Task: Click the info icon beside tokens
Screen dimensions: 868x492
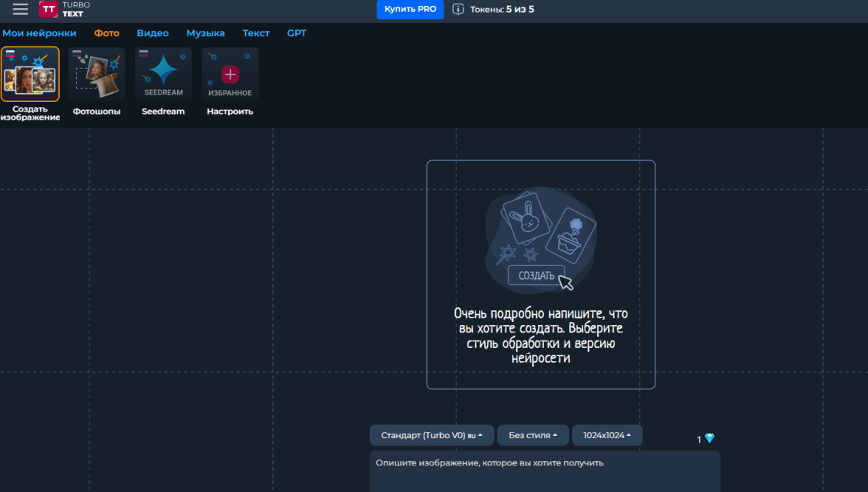Action: [458, 10]
